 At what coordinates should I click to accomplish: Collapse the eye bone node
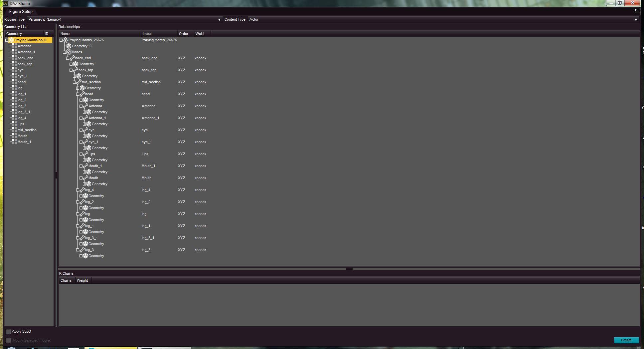coord(81,130)
